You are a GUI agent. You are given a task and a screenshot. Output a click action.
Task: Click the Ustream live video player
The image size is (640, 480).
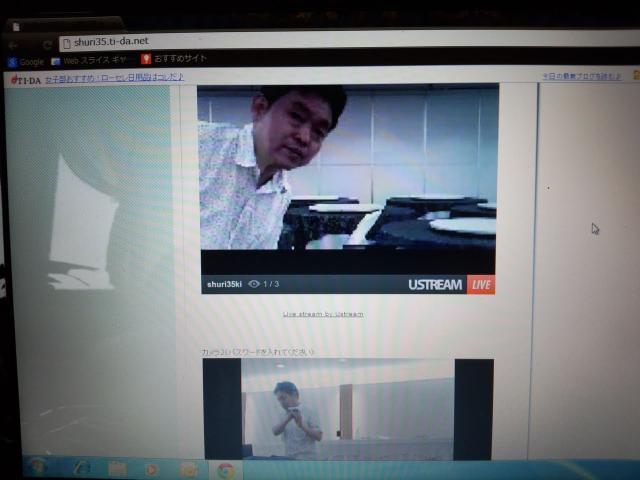coord(348,180)
